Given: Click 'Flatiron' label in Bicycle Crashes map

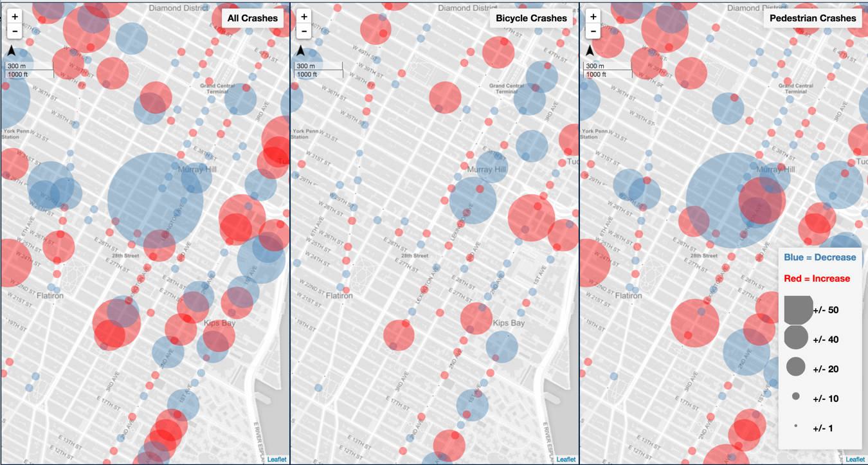Looking at the screenshot, I should pos(339,296).
